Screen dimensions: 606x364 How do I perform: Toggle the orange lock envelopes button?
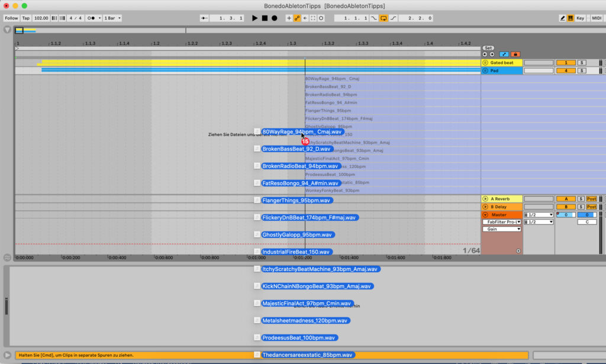(515, 54)
